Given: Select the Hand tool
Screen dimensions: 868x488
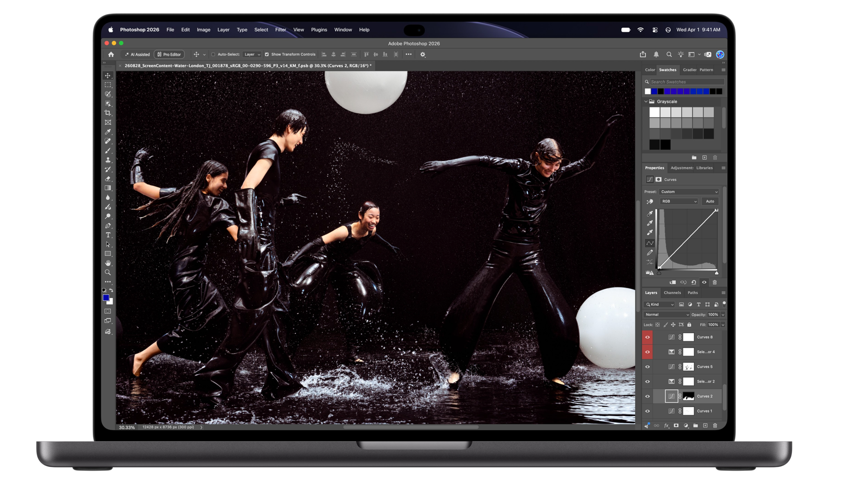Looking at the screenshot, I should point(108,263).
